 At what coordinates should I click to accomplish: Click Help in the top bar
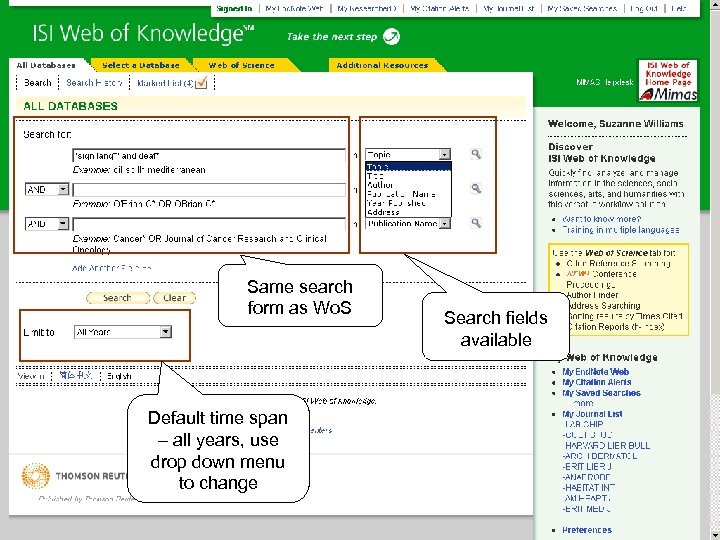[678, 9]
